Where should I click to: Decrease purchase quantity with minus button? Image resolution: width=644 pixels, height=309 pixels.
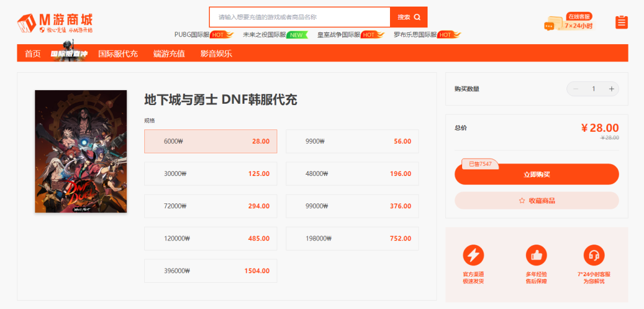pyautogui.click(x=575, y=89)
